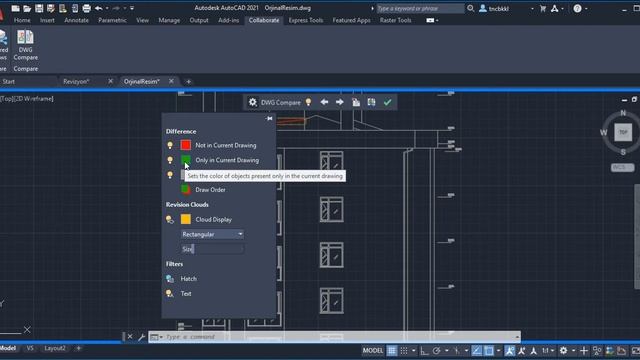Close the OrjinalResim drawing tab
640x360 pixels.
171,81
